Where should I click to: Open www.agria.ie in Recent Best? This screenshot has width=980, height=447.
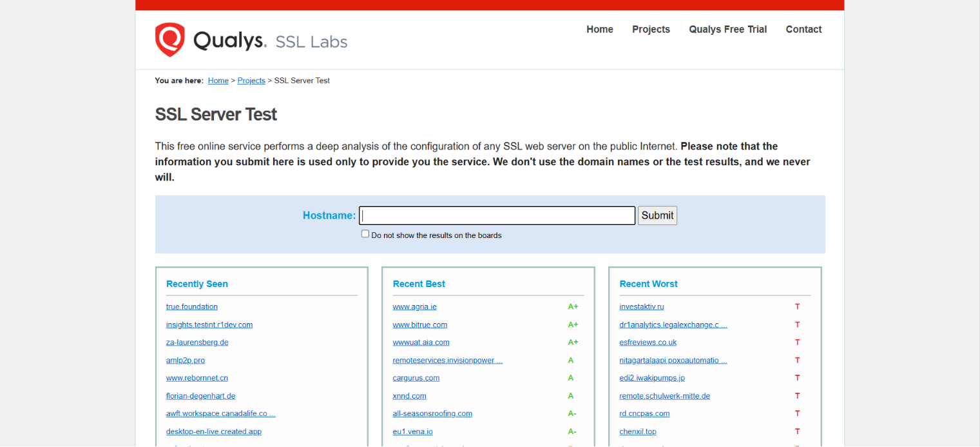414,306
